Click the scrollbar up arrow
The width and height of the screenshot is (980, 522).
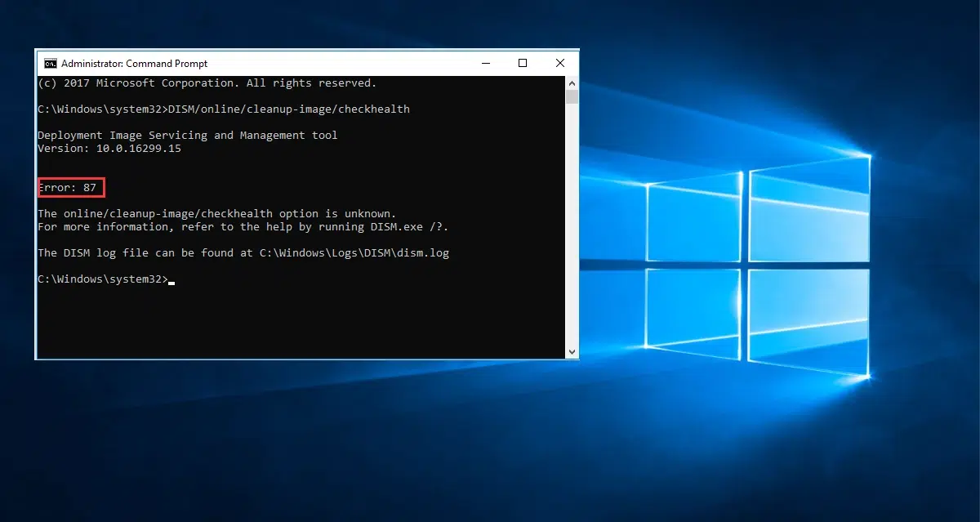tap(572, 82)
